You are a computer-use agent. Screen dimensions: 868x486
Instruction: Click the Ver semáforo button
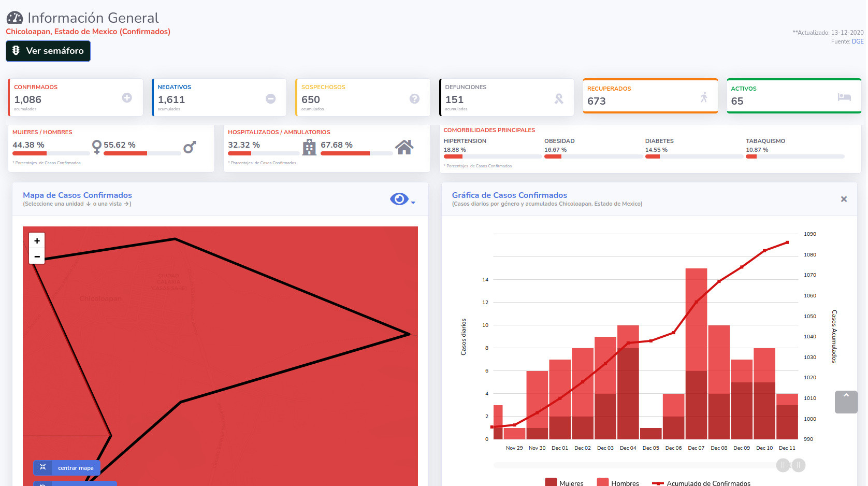point(48,51)
